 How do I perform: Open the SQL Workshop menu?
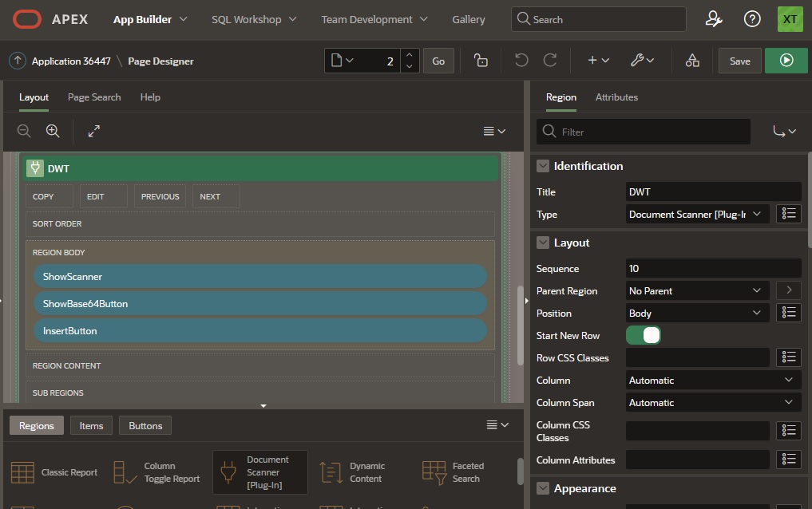(253, 19)
